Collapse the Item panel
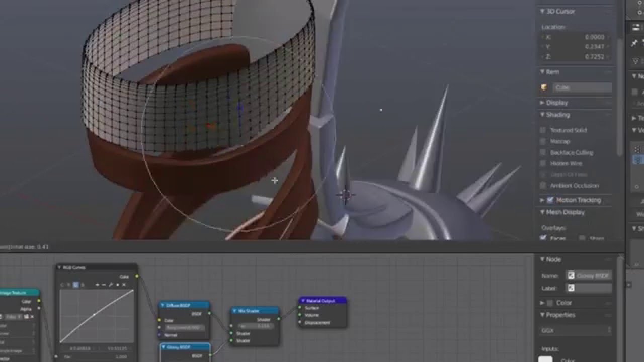The height and width of the screenshot is (362, 644). [543, 72]
